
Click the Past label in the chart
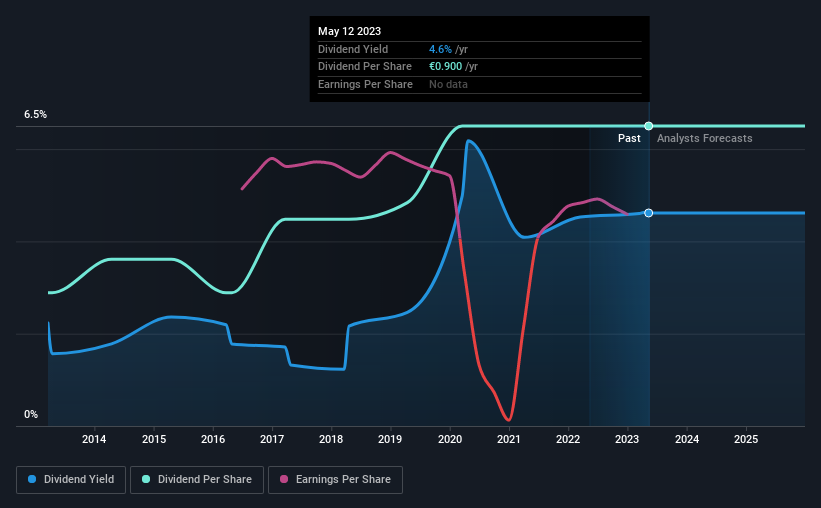(x=629, y=138)
